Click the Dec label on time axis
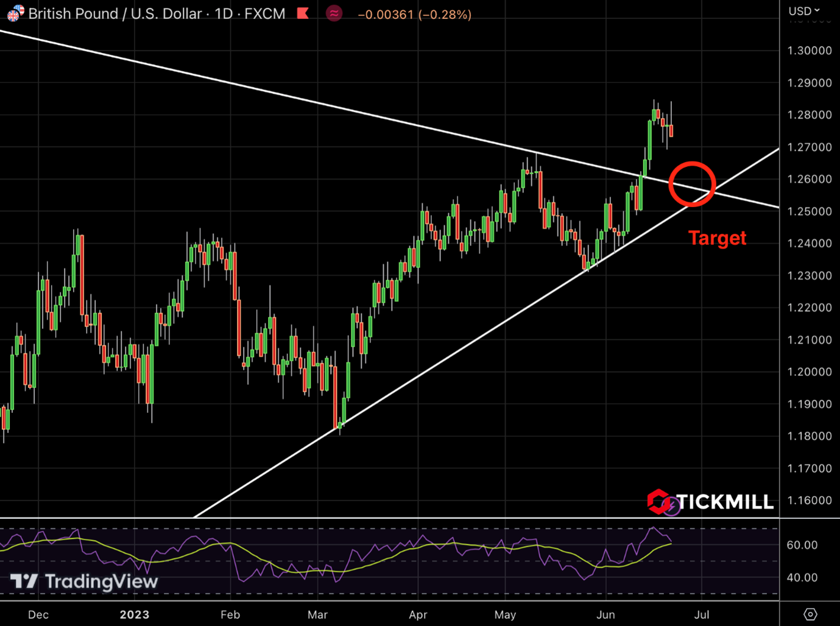Screen dimensions: 840x626 click(x=38, y=614)
